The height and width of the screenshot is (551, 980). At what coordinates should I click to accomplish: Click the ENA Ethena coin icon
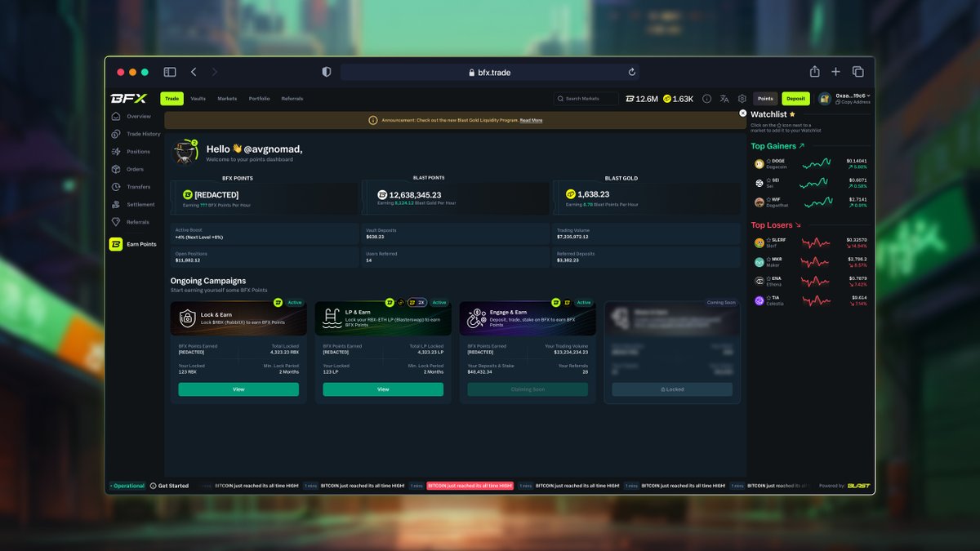[x=759, y=281]
